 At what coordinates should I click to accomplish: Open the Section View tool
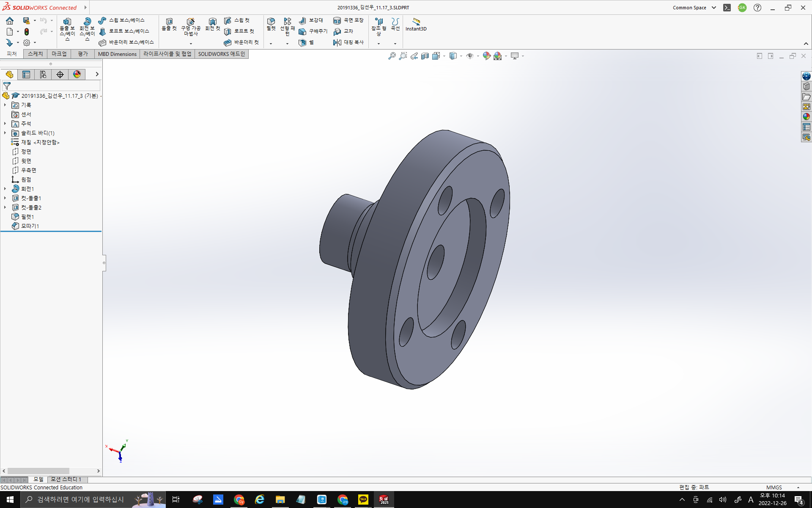click(425, 55)
